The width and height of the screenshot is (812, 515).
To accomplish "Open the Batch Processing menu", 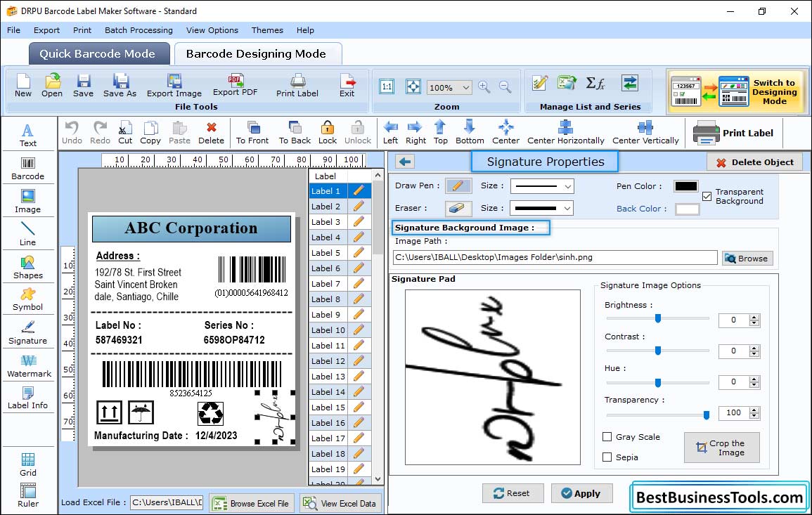I will coord(138,30).
